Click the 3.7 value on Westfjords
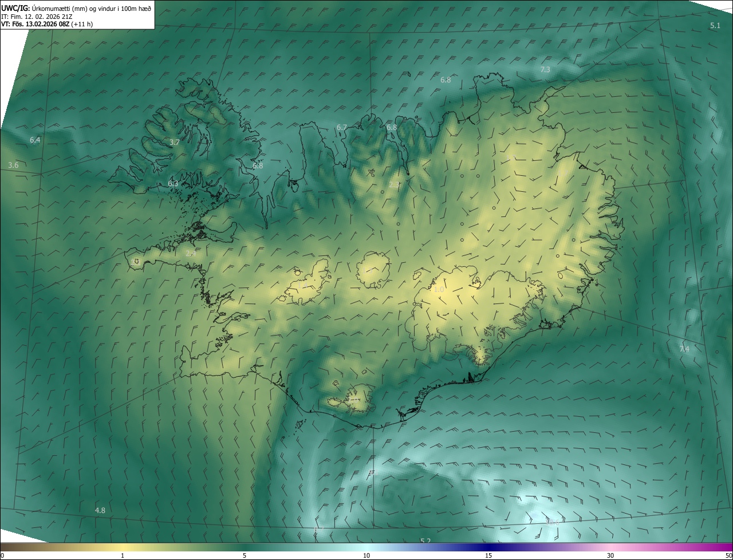Image resolution: width=733 pixels, height=560 pixels. click(175, 142)
